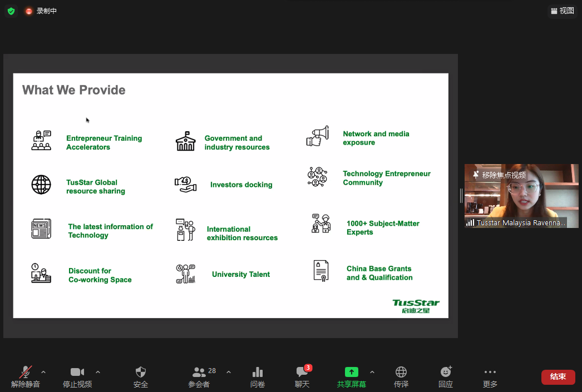Open the 传译 interpretation globe icon
This screenshot has height=392, width=582.
point(401,377)
